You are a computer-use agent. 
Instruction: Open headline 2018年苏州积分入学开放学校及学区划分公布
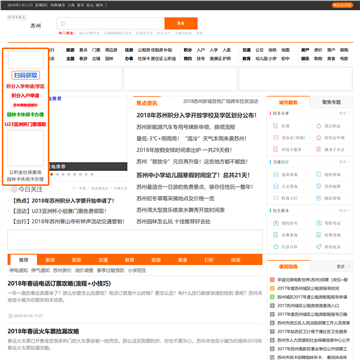[197, 115]
